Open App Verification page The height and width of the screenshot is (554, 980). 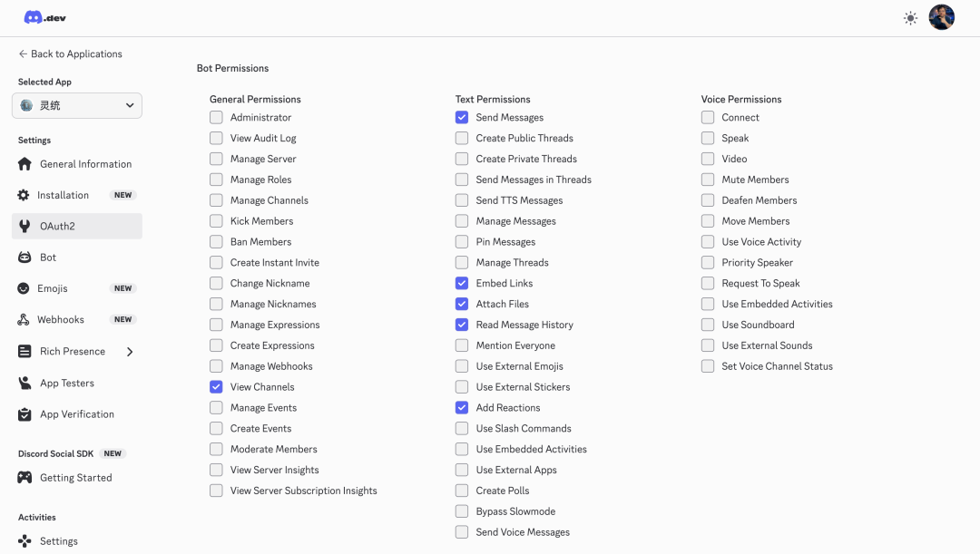77,414
